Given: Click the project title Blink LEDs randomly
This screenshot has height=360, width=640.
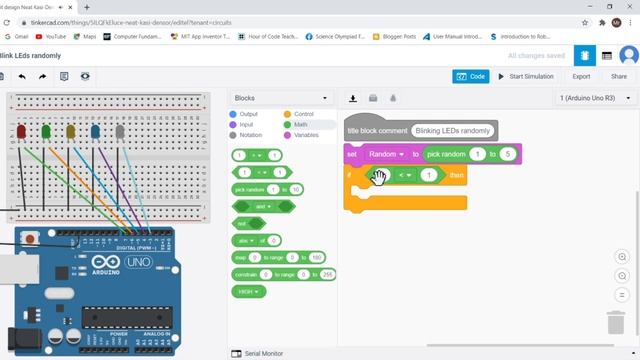Looking at the screenshot, I should tap(30, 56).
